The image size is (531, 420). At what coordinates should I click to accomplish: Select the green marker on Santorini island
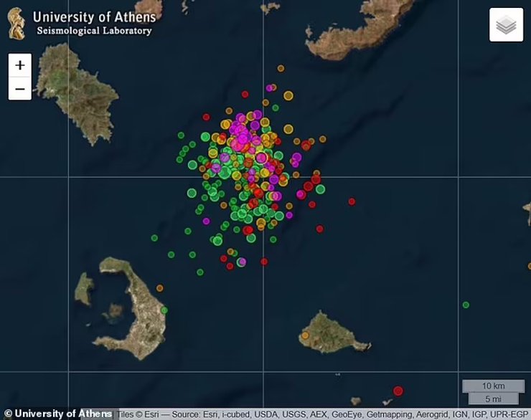point(164,310)
